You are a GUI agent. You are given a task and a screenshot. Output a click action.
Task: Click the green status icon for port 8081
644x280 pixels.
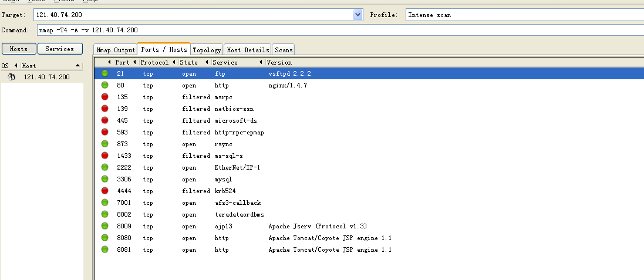[x=104, y=249]
